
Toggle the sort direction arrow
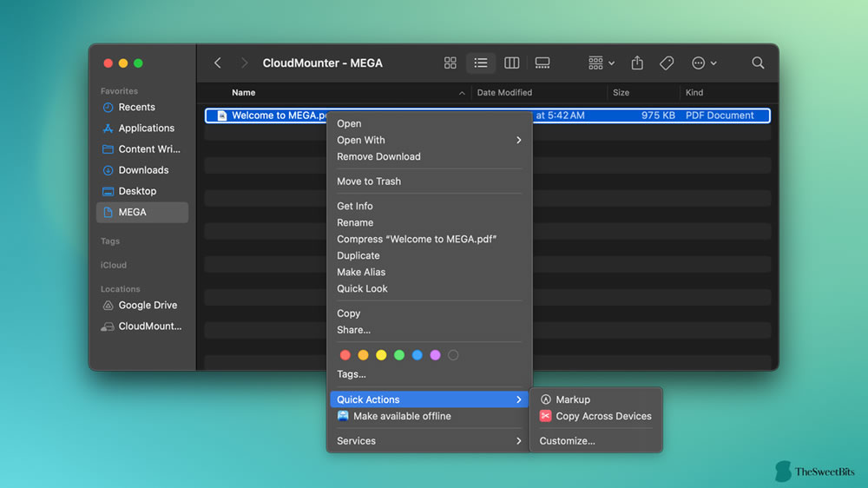click(x=462, y=93)
